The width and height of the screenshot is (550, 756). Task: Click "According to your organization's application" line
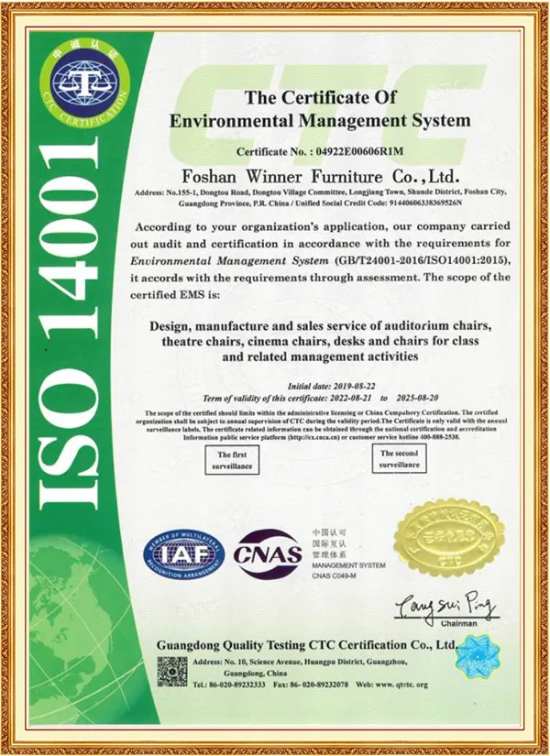click(x=323, y=226)
